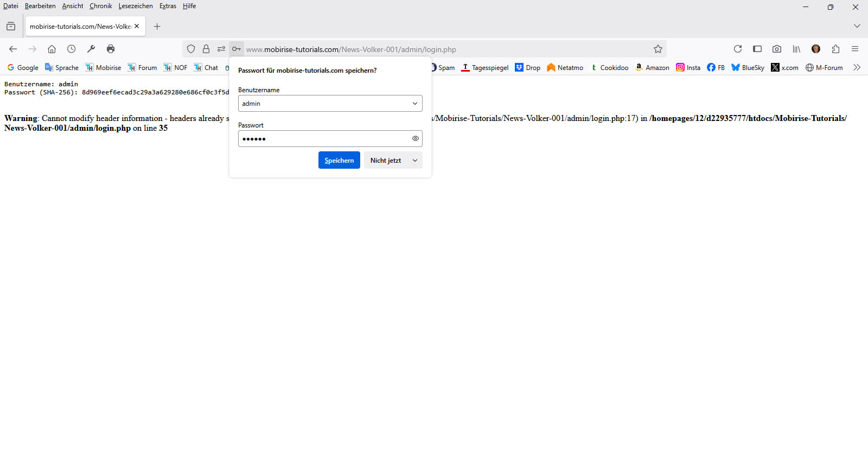
Task: Open the list all tabs chevron at top right
Action: pyautogui.click(x=857, y=26)
